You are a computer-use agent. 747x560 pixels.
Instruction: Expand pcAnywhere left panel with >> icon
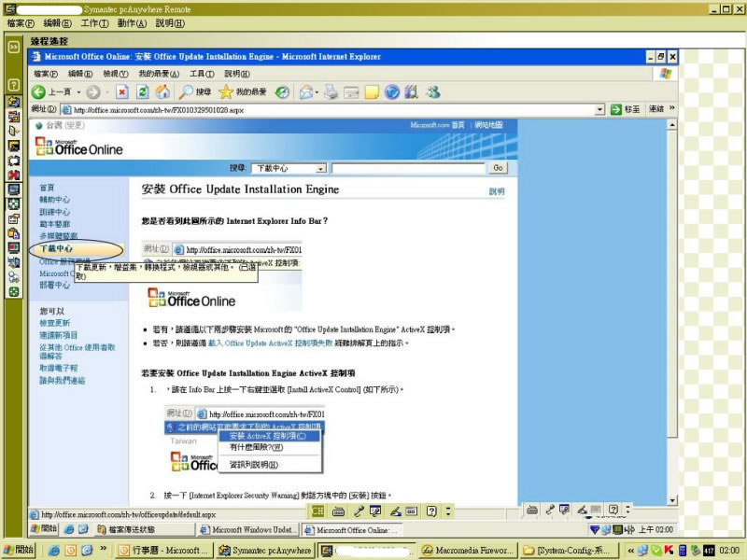click(14, 47)
